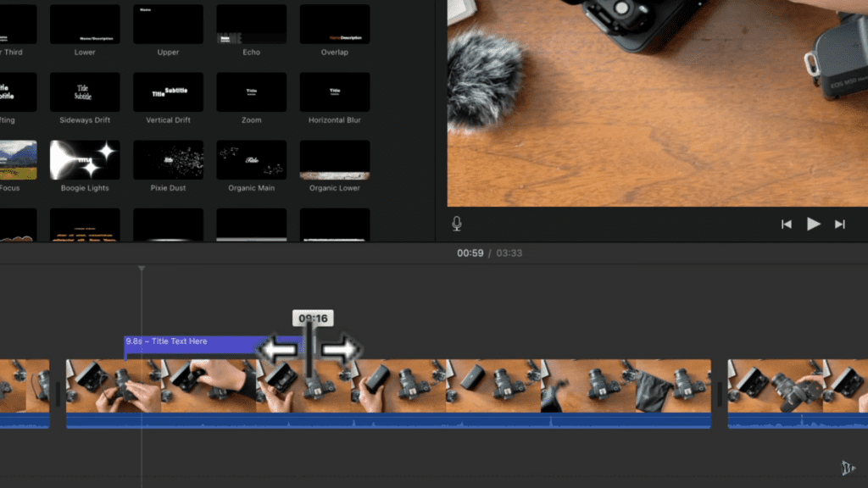Skip back to the previous clip
868x488 pixels.
click(x=786, y=224)
